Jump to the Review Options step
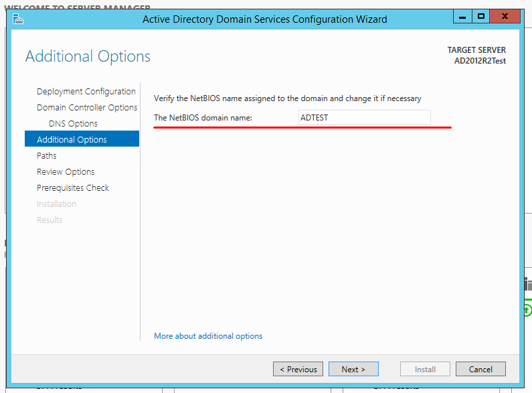 point(66,171)
